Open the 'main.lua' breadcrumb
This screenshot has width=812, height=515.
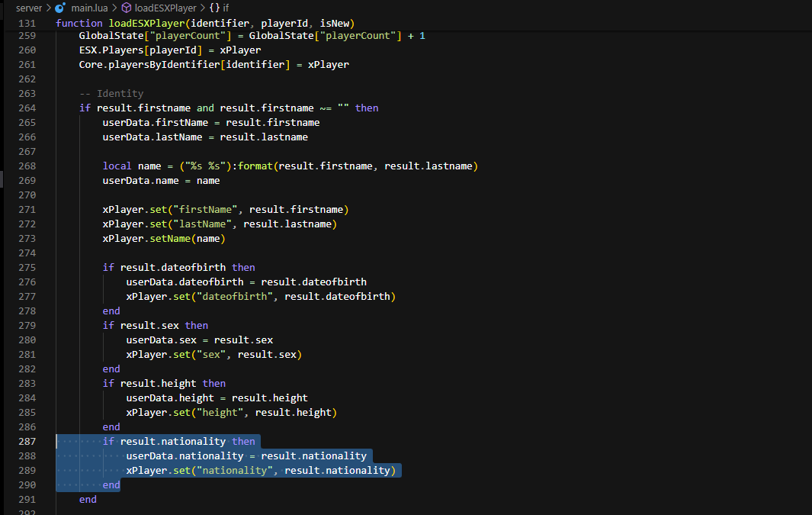[x=89, y=8]
